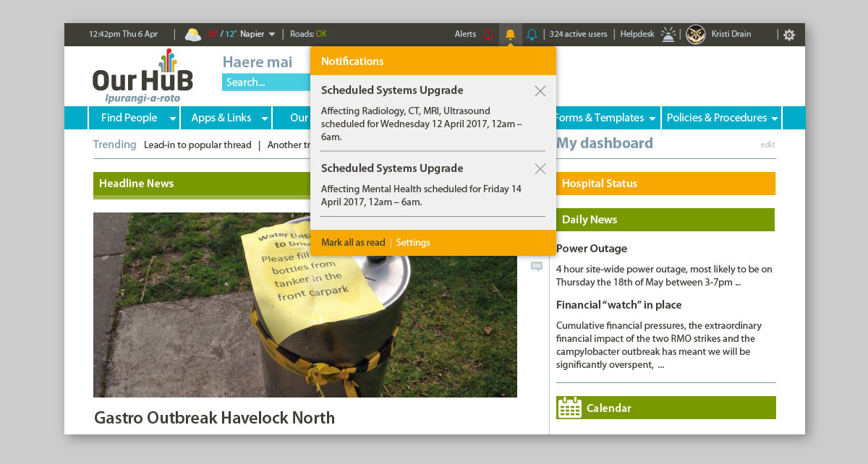Click edit on My dashboard
The height and width of the screenshot is (464, 868).
point(767,145)
